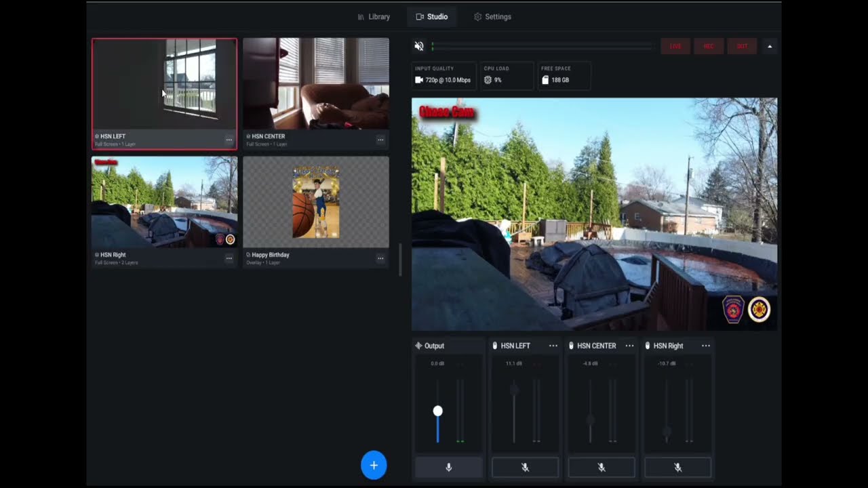Adjust the HSN LEFT volume fader
The image size is (868, 488).
[x=514, y=390]
